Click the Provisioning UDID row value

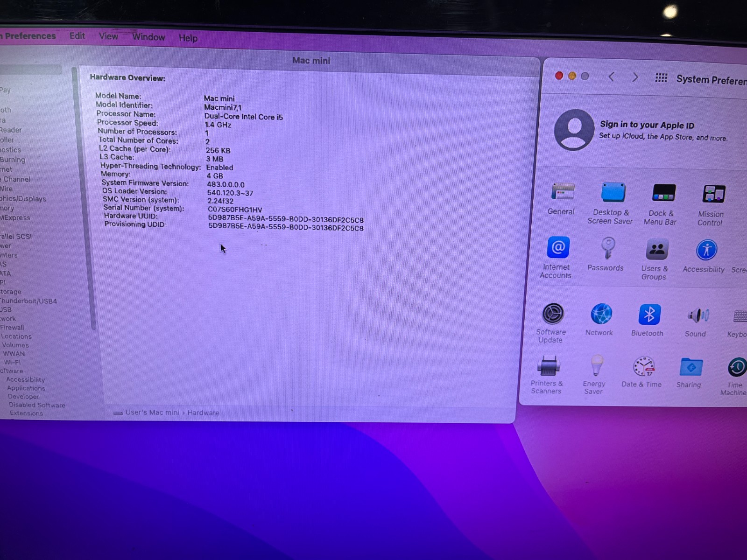(x=286, y=228)
